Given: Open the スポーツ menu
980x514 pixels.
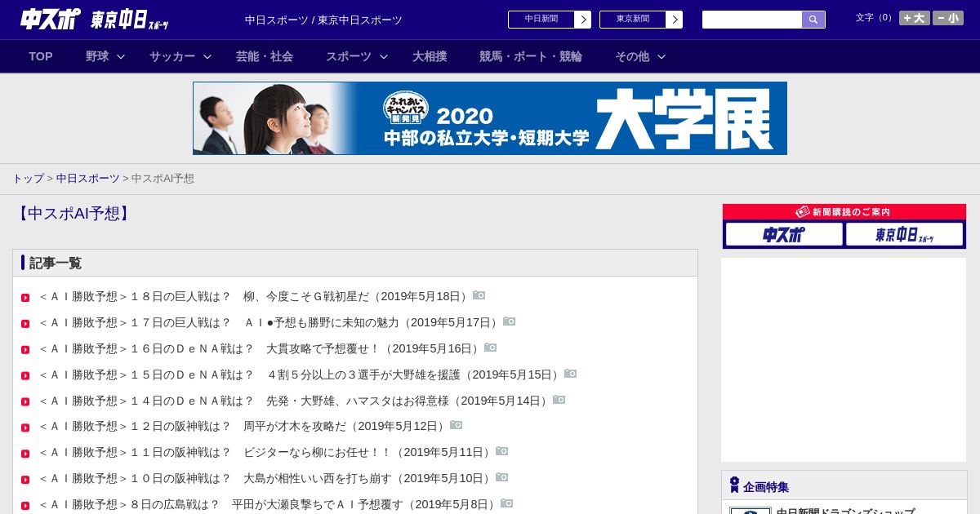Looking at the screenshot, I should 349,56.
